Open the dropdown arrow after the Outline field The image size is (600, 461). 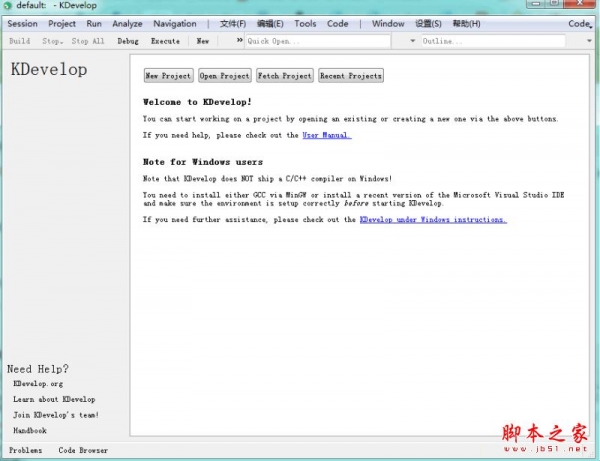[589, 41]
